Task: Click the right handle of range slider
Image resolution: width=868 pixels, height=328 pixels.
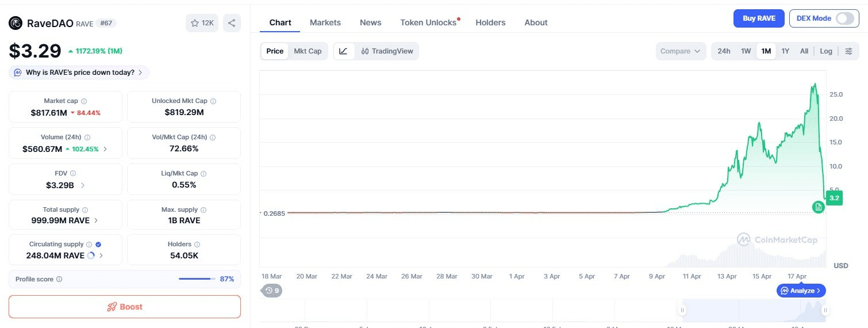Action: click(825, 311)
